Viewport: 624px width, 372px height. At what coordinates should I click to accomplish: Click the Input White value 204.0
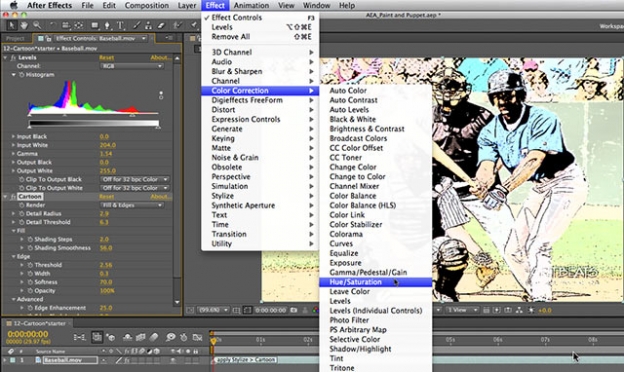[x=107, y=145]
